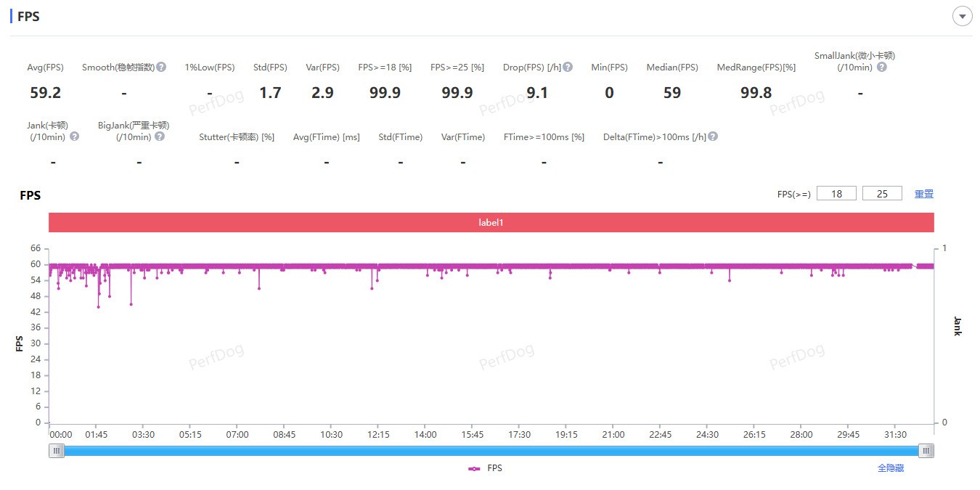Click the FPS chart title above graph
The image size is (980, 490).
pyautogui.click(x=30, y=195)
